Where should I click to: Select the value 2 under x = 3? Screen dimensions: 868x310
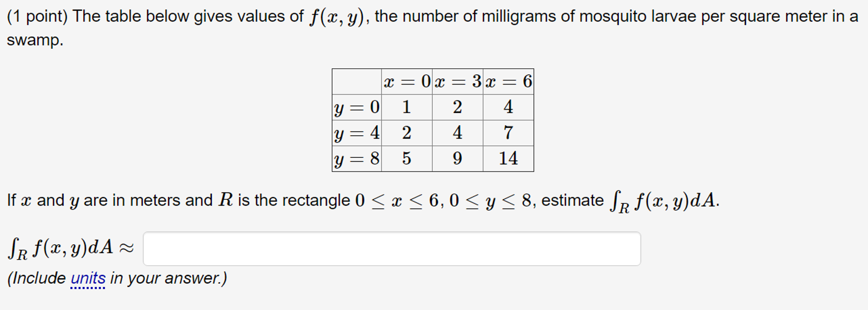pos(456,108)
